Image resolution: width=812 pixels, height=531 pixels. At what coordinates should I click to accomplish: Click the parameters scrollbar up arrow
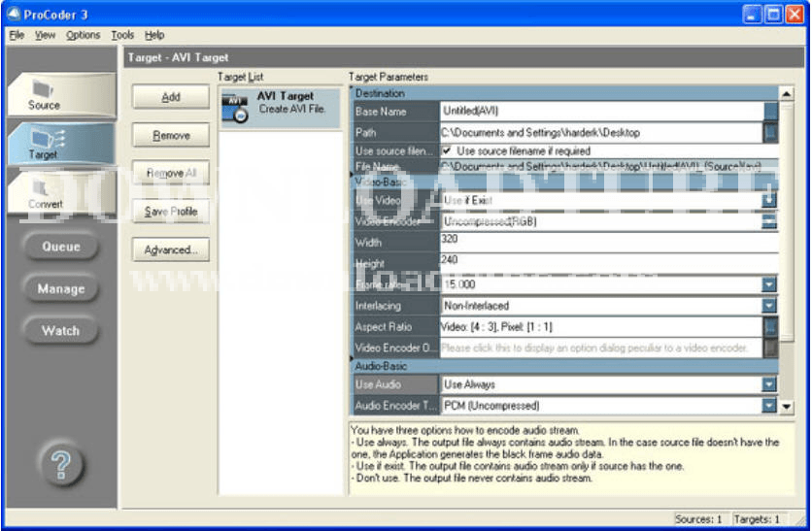(786, 93)
